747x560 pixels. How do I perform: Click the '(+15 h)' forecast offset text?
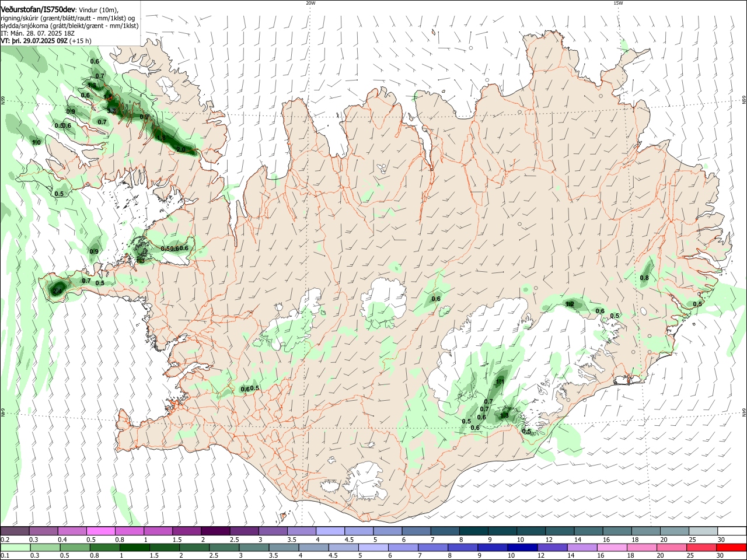81,41
